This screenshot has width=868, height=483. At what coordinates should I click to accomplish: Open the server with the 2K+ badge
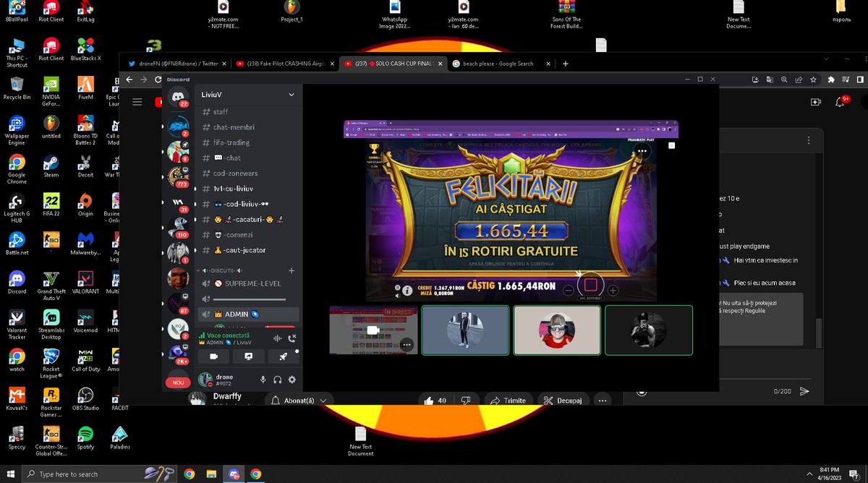(x=178, y=353)
